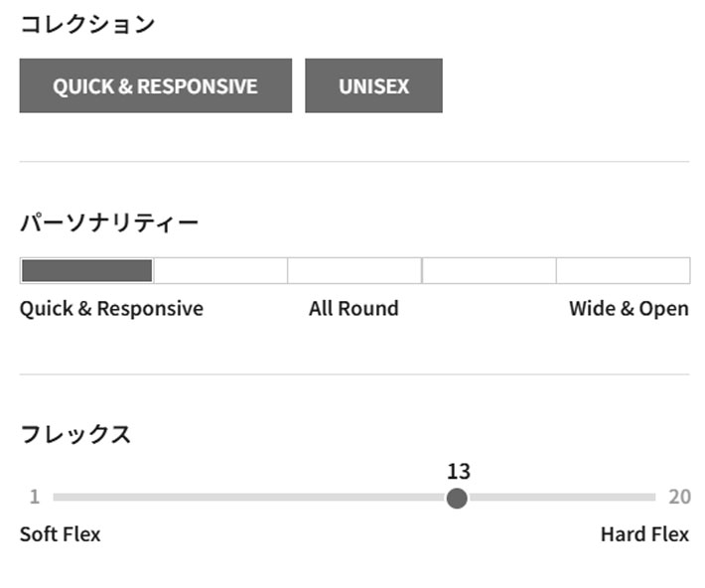Click the QUICK & RESPONSIVE collection button
This screenshot has height=588, width=705.
[x=156, y=86]
